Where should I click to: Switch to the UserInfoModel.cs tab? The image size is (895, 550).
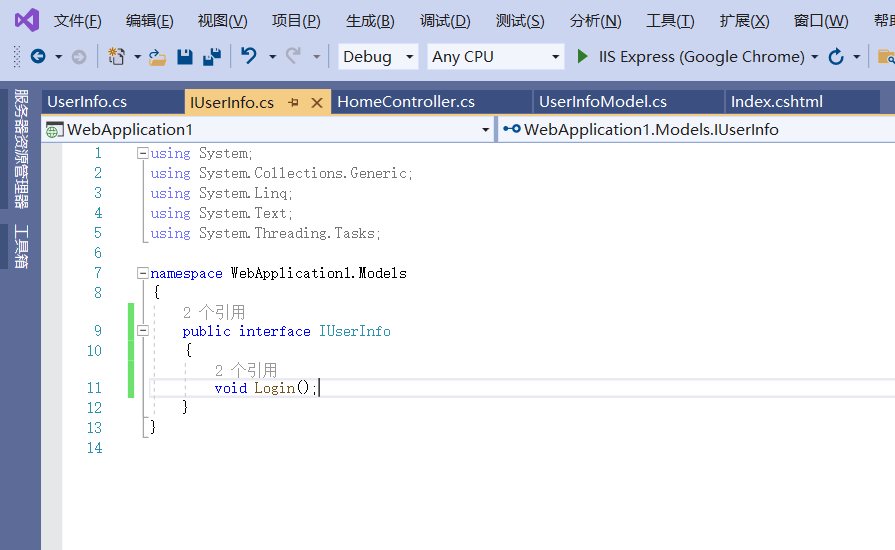click(628, 102)
